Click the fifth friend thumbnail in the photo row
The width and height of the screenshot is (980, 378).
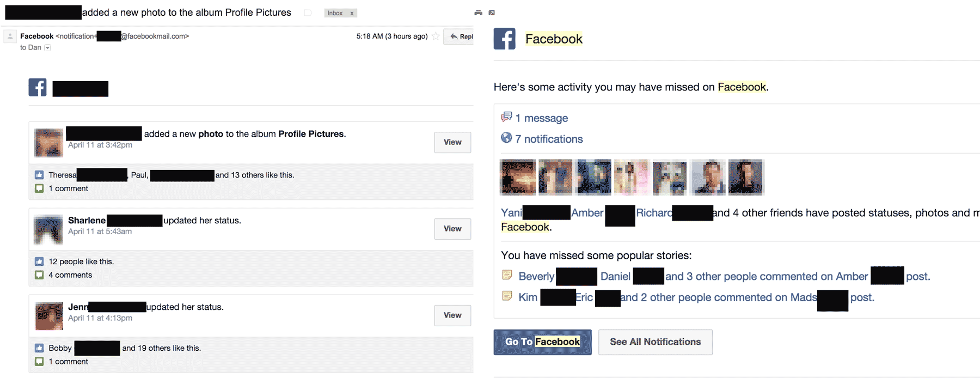[670, 177]
